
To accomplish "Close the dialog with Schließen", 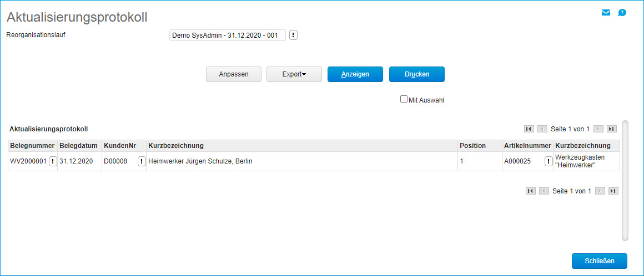I will pyautogui.click(x=599, y=260).
